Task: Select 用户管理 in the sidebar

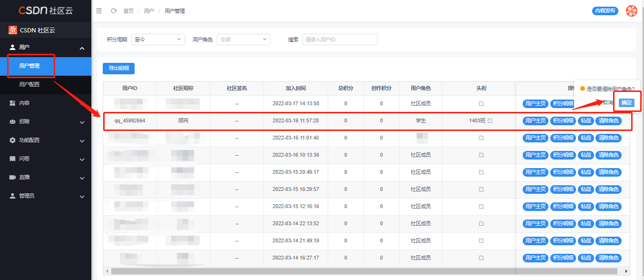Action: [46, 66]
